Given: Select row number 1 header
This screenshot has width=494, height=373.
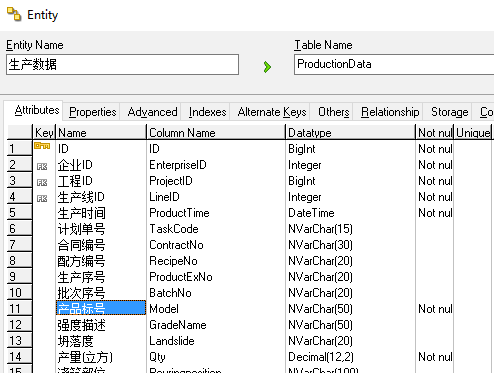Looking at the screenshot, I should click(19, 148).
